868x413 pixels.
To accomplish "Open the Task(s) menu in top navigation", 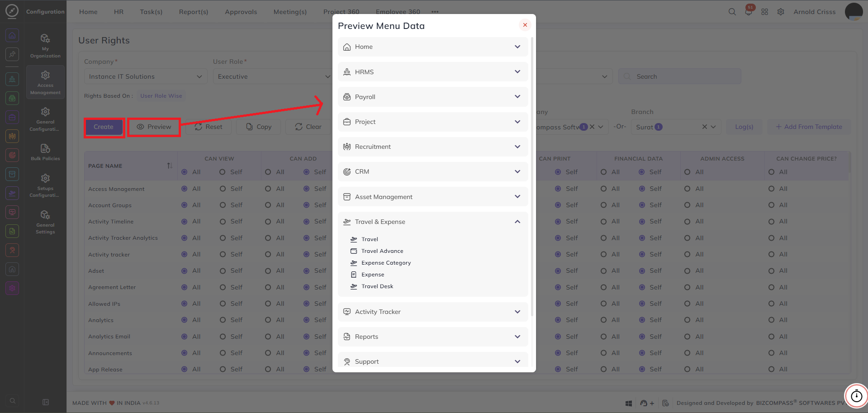I will click(151, 12).
